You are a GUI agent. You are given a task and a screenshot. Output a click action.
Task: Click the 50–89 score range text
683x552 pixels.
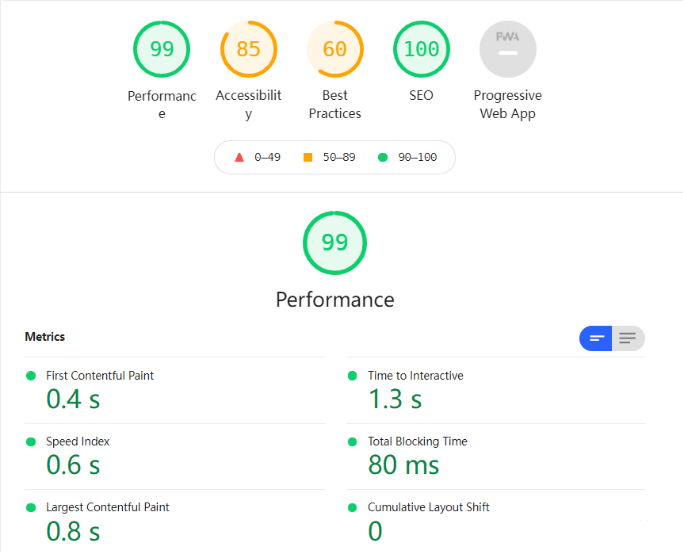(339, 157)
